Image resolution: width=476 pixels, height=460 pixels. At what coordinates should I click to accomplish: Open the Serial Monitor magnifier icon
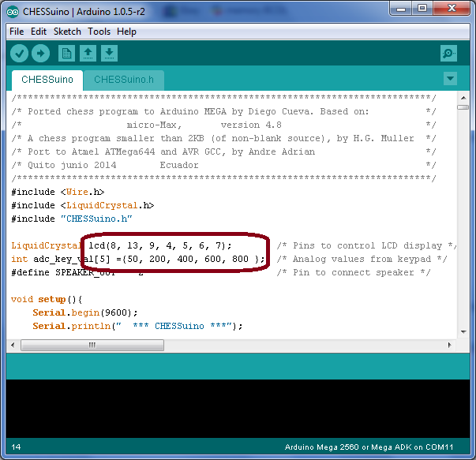tap(448, 54)
